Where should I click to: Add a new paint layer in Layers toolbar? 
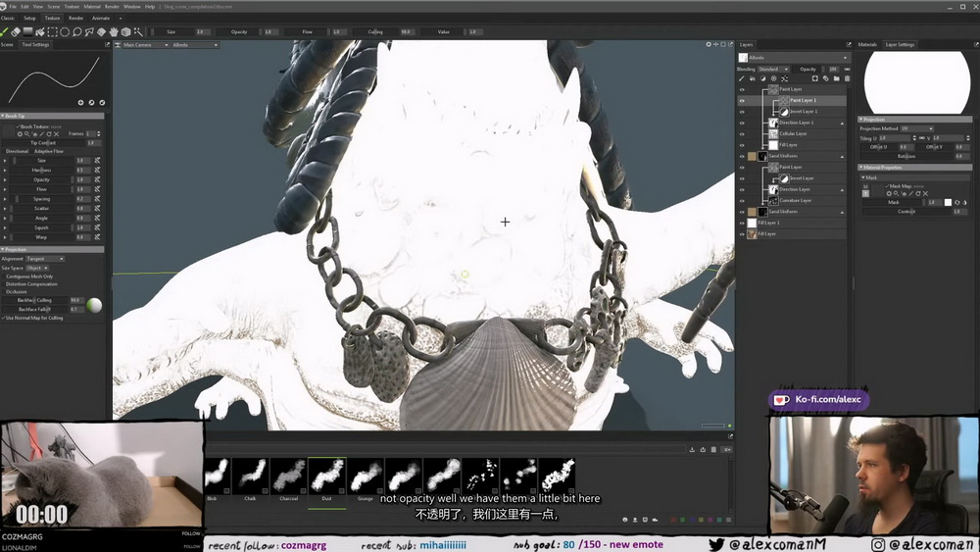click(742, 78)
